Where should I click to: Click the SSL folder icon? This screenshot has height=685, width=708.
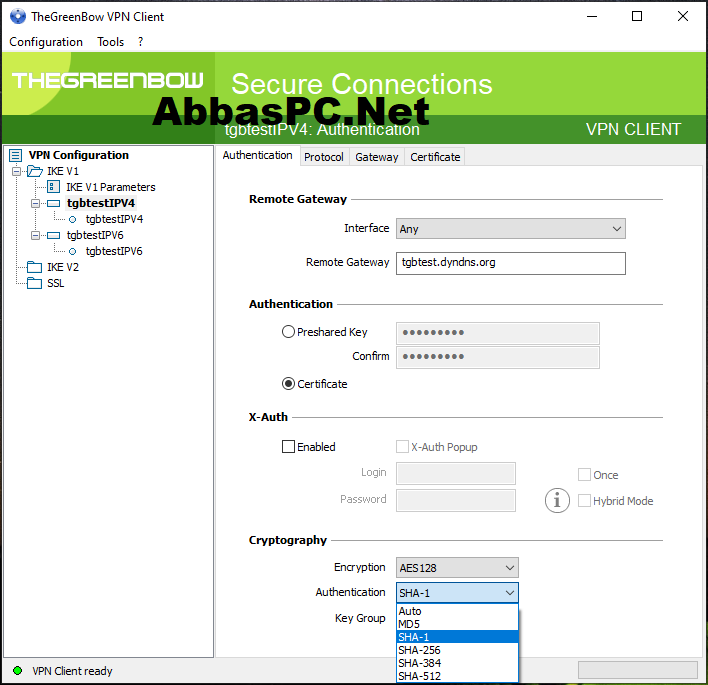tap(34, 283)
